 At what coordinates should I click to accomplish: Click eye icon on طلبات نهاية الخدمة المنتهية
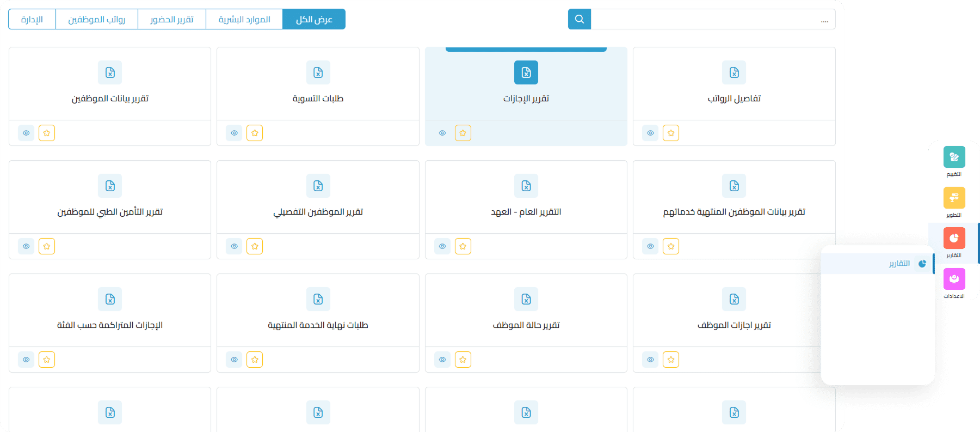pos(234,360)
